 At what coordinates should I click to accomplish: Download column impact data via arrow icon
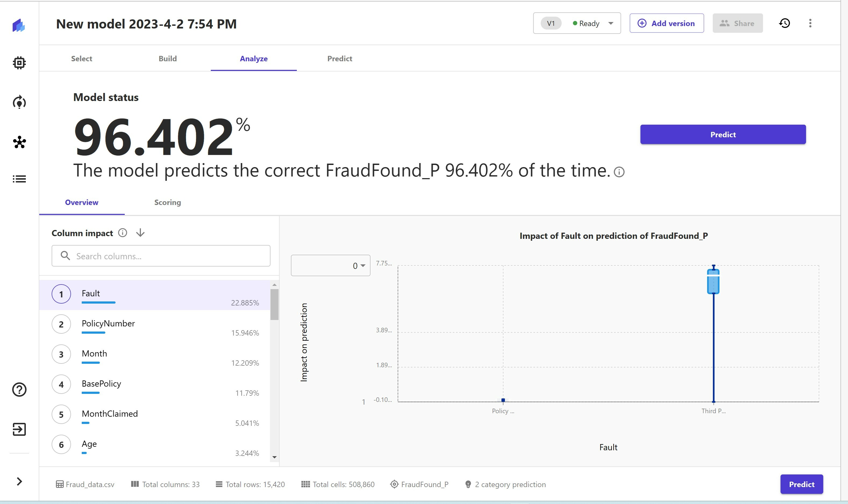pyautogui.click(x=140, y=233)
